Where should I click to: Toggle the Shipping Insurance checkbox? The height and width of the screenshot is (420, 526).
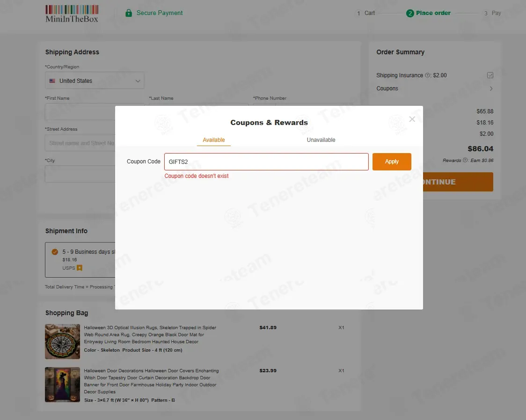(x=490, y=75)
